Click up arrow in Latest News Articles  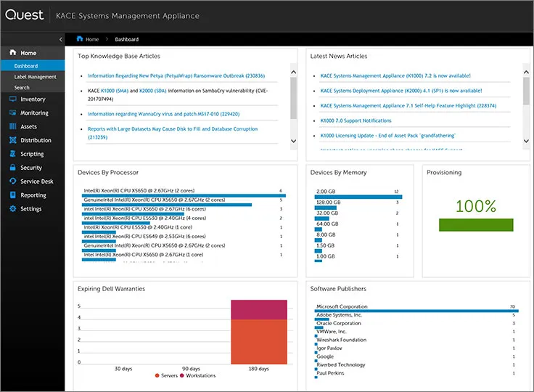[x=526, y=72]
